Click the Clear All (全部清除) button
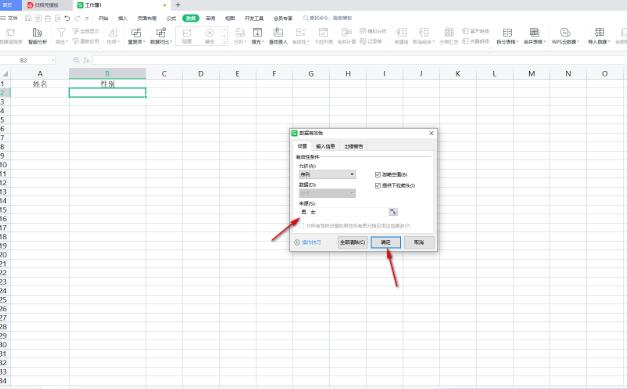 [352, 242]
